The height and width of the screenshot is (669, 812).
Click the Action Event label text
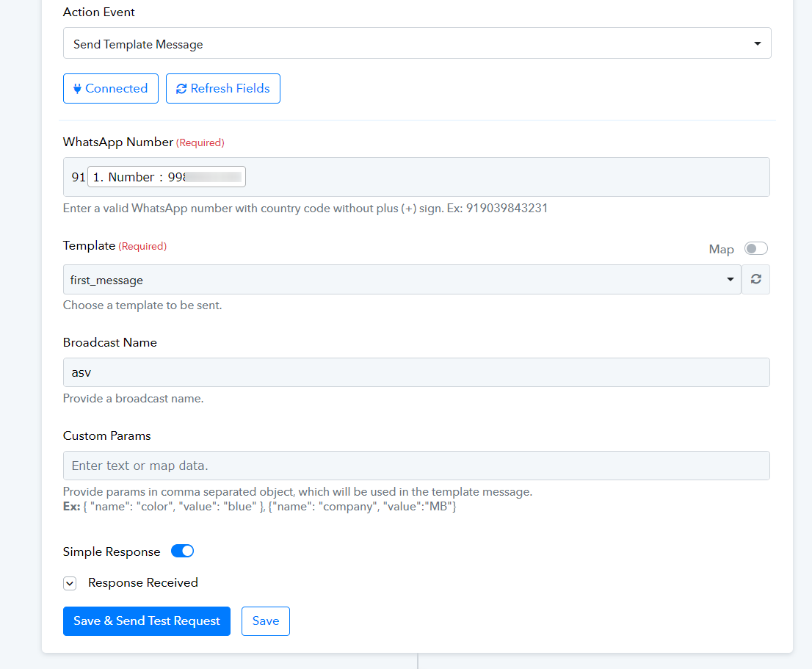[99, 12]
